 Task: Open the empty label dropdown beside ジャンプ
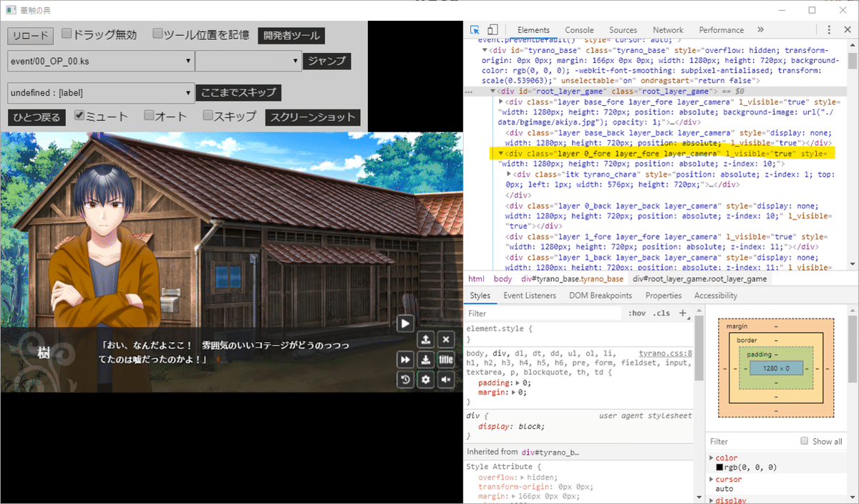(x=248, y=61)
